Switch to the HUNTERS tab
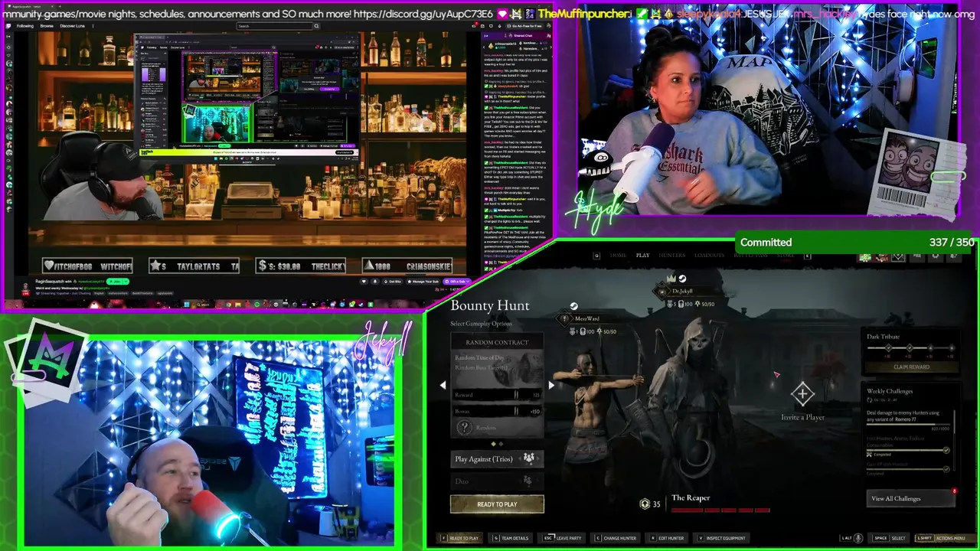The width and height of the screenshot is (980, 551). click(671, 256)
